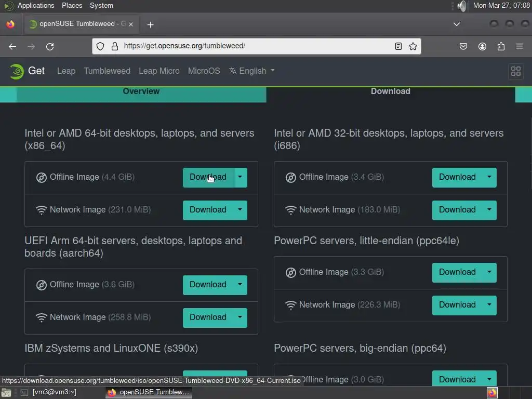532x399 pixels.
Task: Open the Applications menu
Action: (x=36, y=5)
